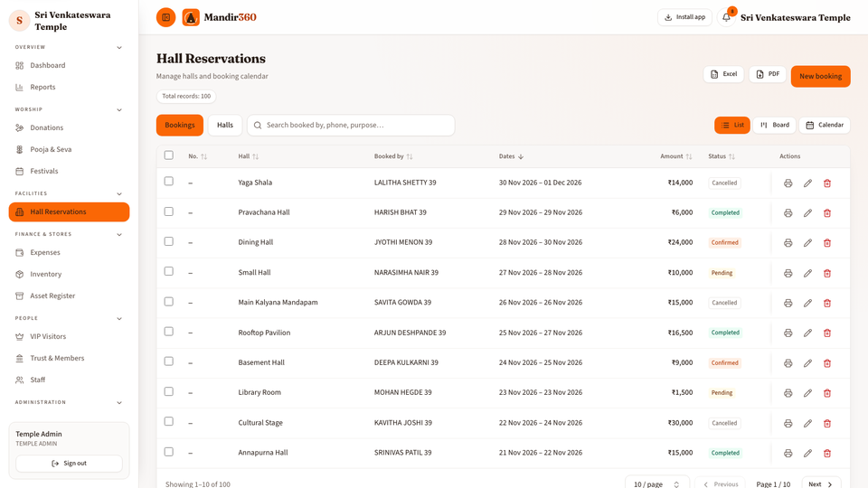Open the 10 / page size dropdown
Viewport: 868px width, 488px height.
point(657,484)
